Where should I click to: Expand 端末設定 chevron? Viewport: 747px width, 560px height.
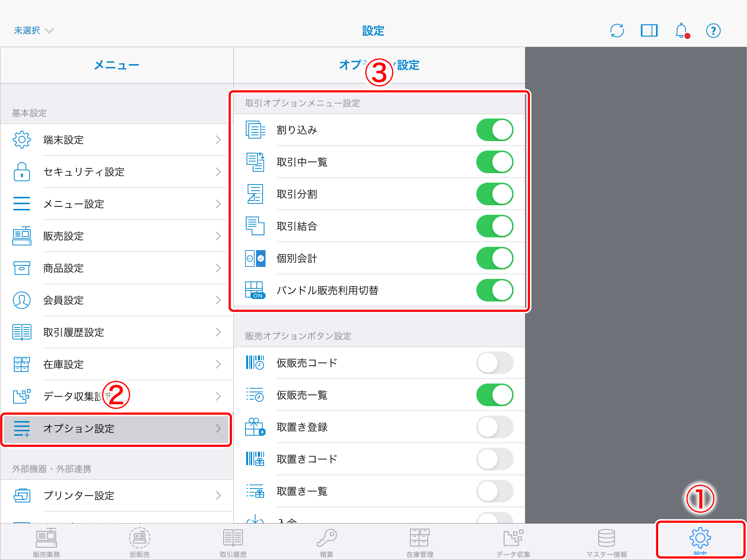coord(218,140)
